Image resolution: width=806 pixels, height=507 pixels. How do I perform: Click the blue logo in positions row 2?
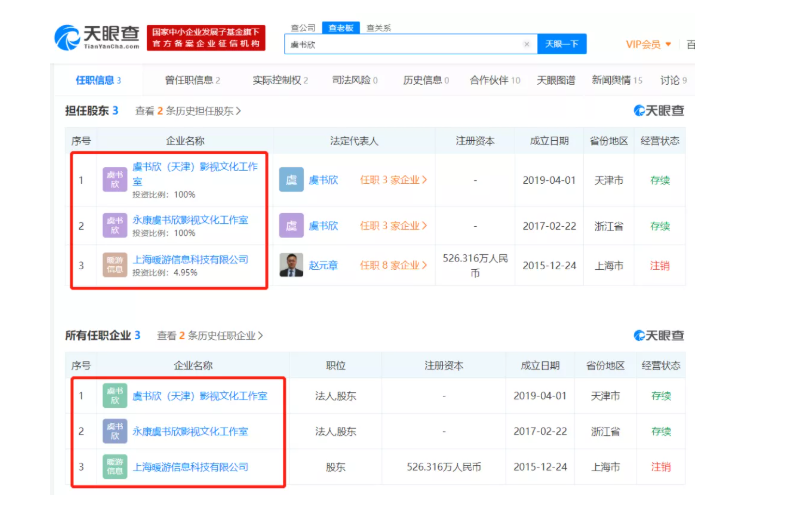pos(115,431)
